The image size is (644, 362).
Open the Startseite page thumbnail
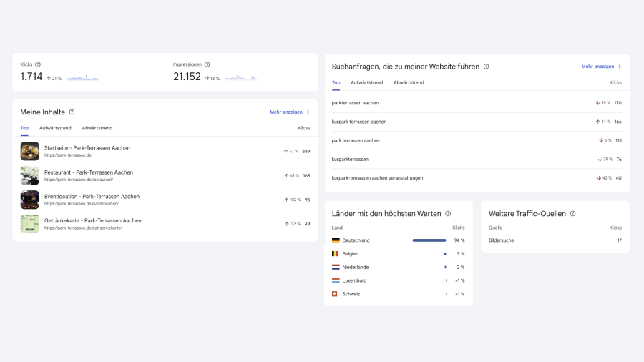point(30,151)
